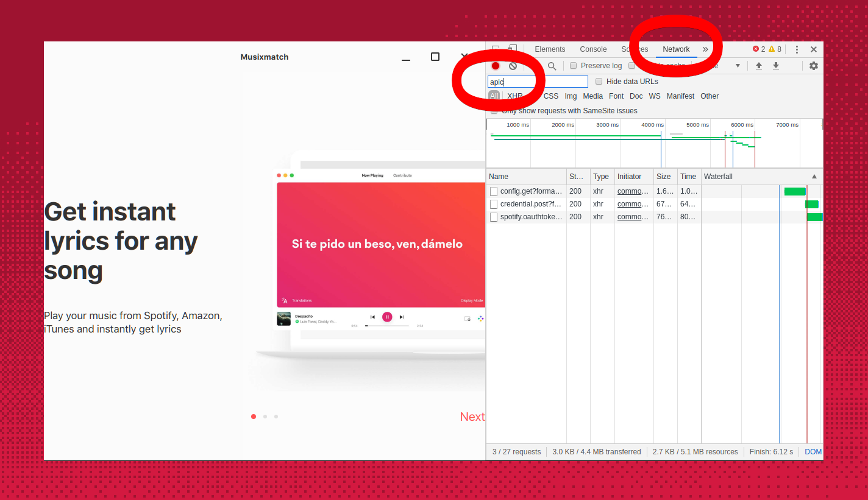
Task: Switch to the Elements tab
Action: [550, 49]
